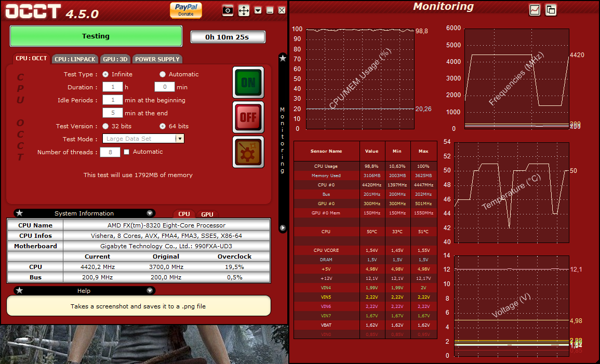Click the star icon above Monitoring sidebar

[283, 58]
